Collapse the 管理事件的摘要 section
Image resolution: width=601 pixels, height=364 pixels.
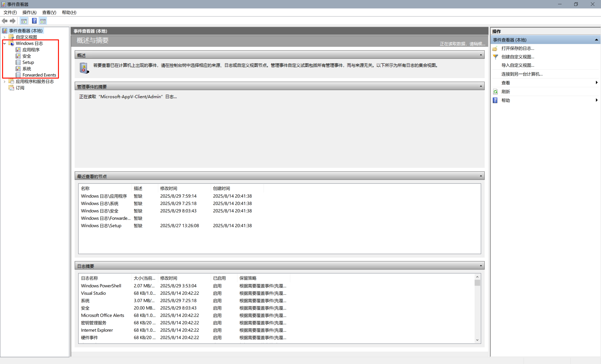(x=481, y=86)
